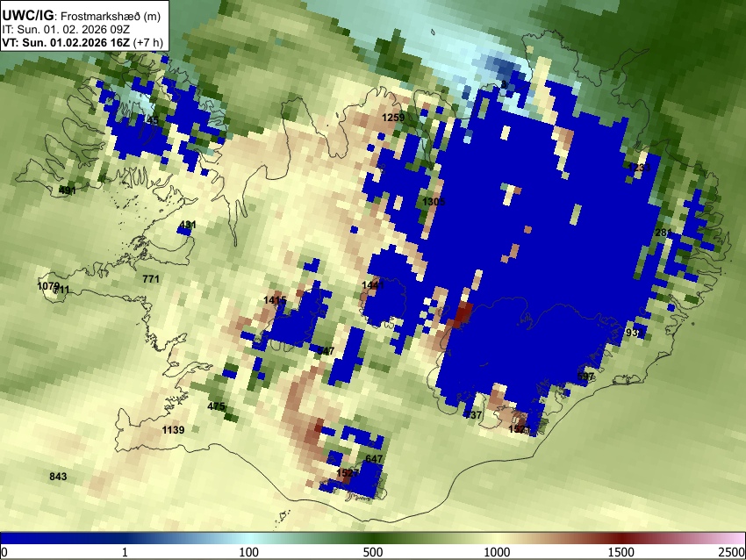The width and height of the screenshot is (746, 560).
Task: Click the map value 647
Action: 374,459
